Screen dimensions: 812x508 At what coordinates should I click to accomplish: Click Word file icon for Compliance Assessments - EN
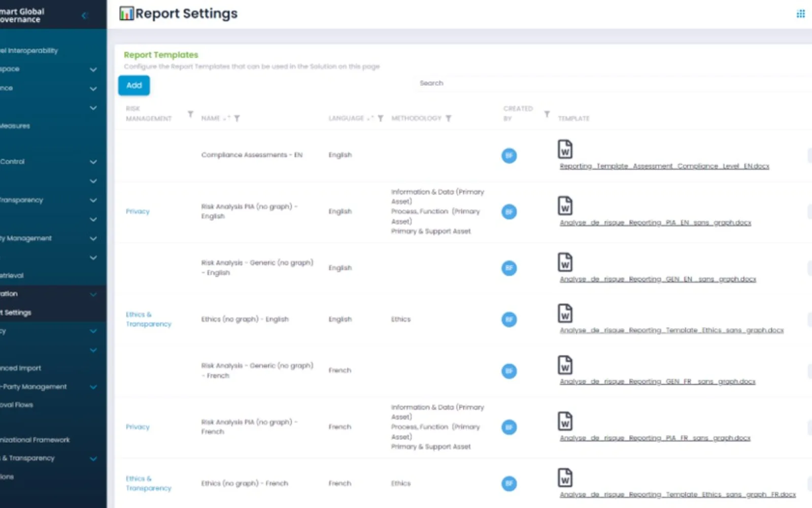pyautogui.click(x=565, y=149)
